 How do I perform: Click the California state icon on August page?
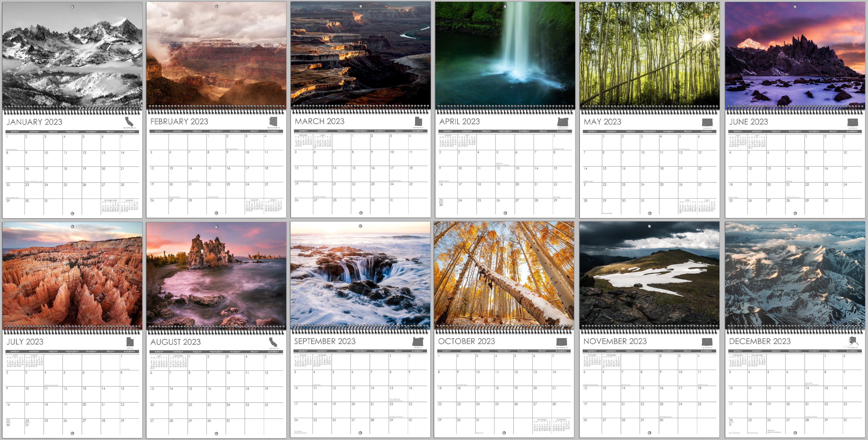point(273,342)
